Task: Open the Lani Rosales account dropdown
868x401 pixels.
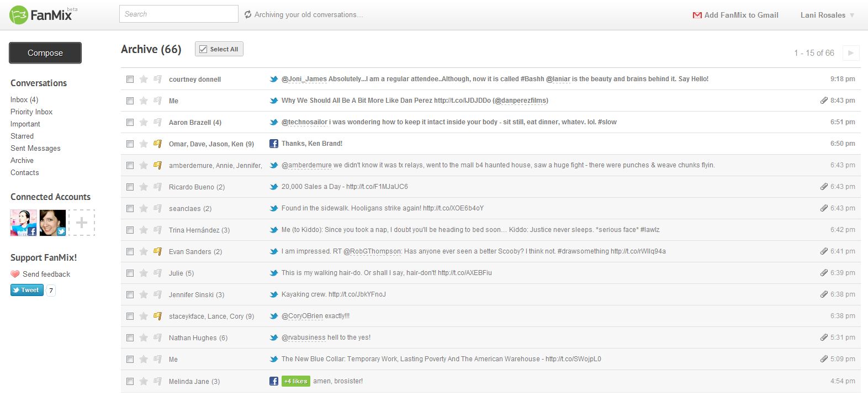Action: [827, 15]
